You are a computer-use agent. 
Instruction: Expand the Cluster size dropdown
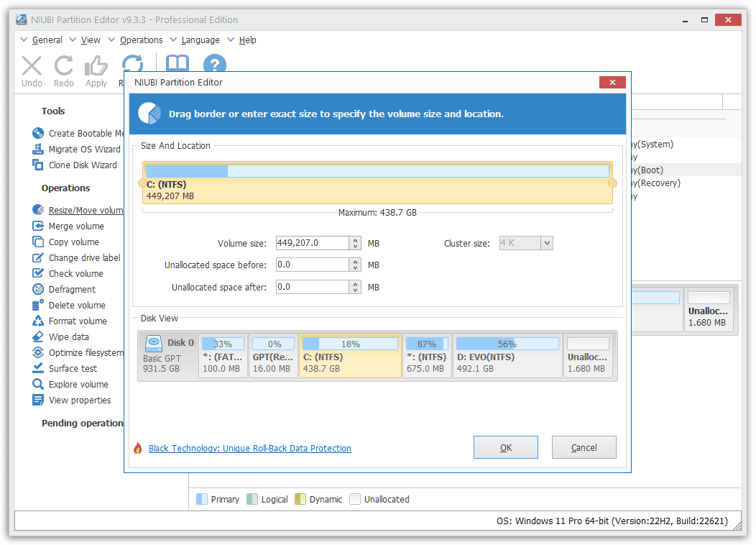pos(547,243)
